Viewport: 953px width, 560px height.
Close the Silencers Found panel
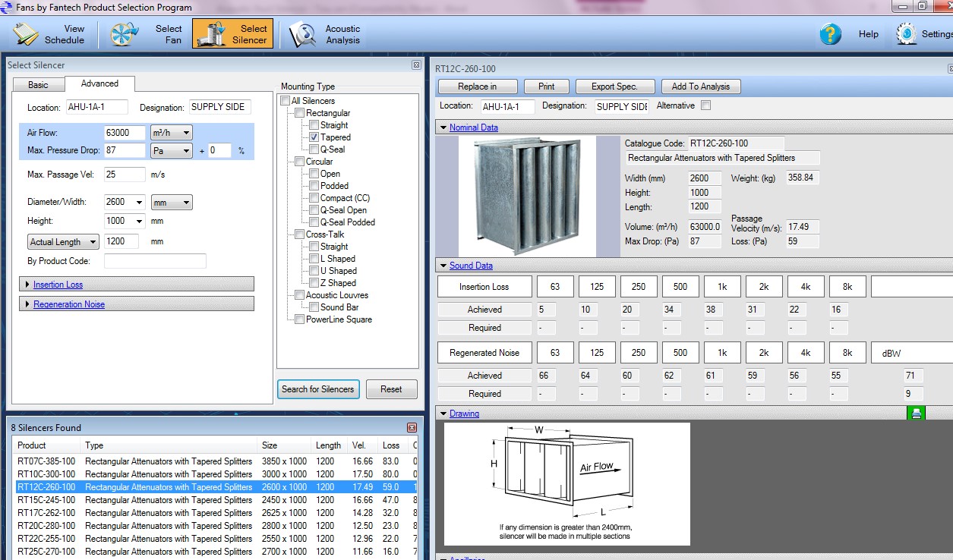coord(412,428)
